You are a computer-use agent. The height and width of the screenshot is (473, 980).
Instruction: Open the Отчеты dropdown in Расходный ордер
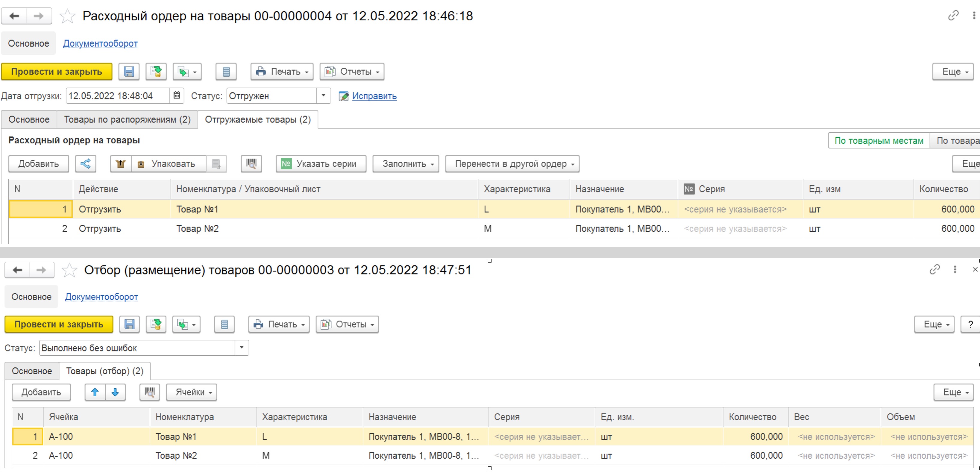tap(352, 72)
